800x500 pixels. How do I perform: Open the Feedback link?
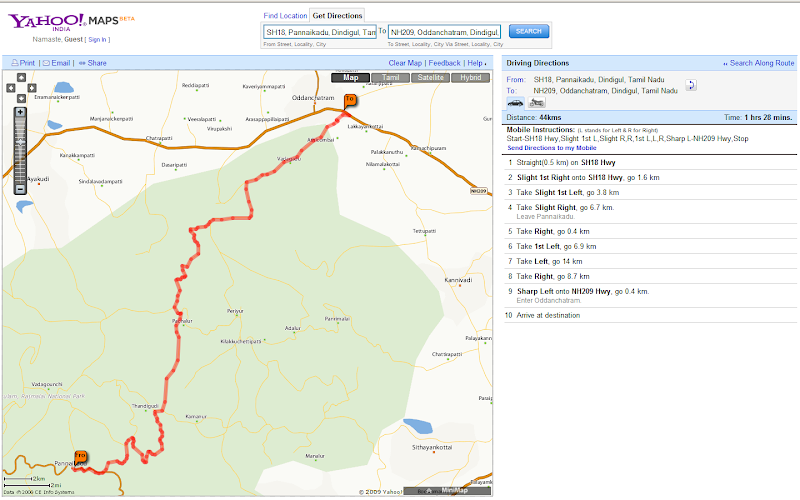444,63
